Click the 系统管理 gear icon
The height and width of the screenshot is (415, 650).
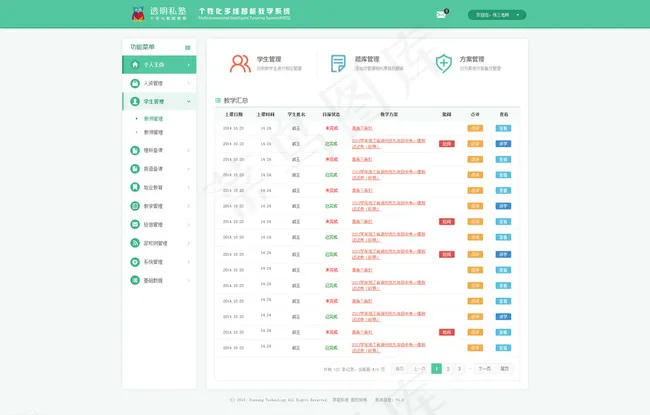click(134, 262)
